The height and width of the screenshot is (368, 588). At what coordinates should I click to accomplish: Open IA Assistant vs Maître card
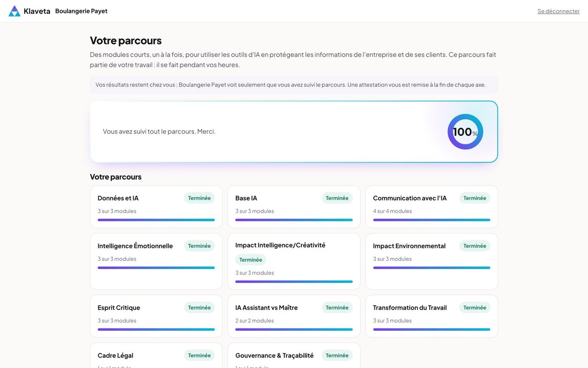pyautogui.click(x=294, y=316)
